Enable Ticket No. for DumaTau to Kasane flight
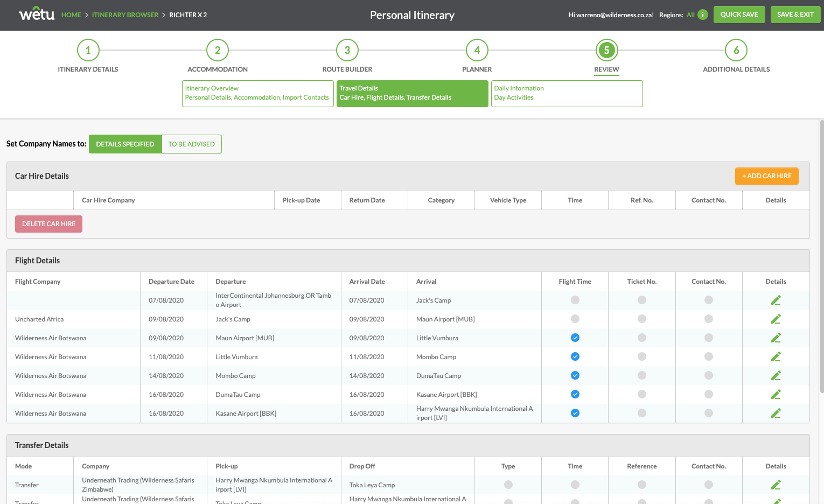824x504 pixels. pyautogui.click(x=641, y=395)
